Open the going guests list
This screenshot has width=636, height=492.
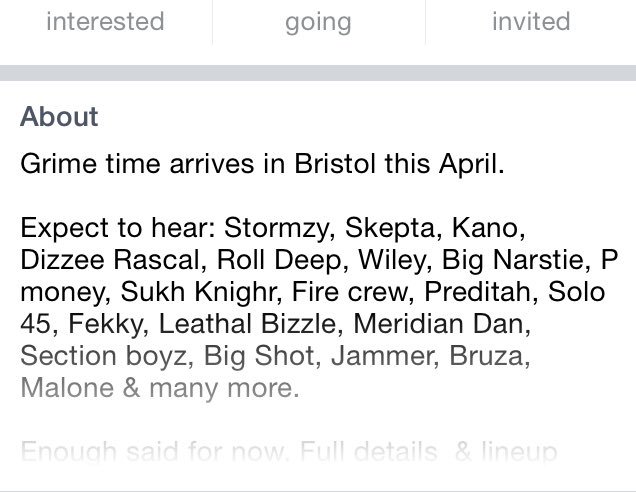317,21
